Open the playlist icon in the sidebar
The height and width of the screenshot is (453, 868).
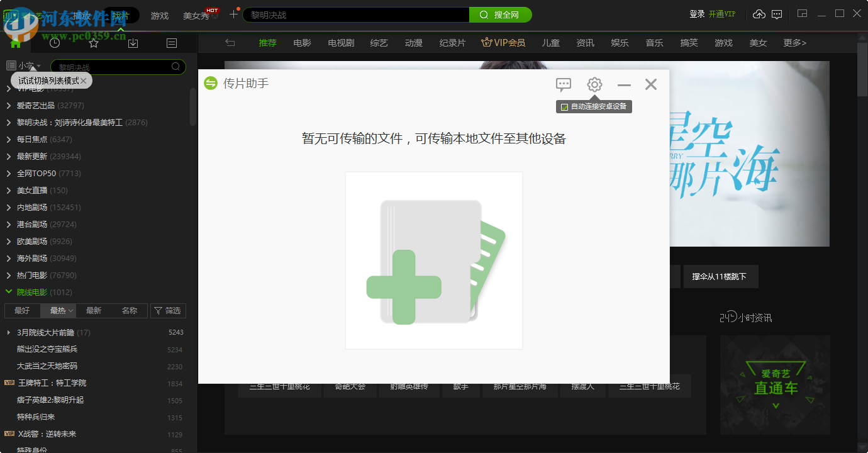tap(172, 42)
